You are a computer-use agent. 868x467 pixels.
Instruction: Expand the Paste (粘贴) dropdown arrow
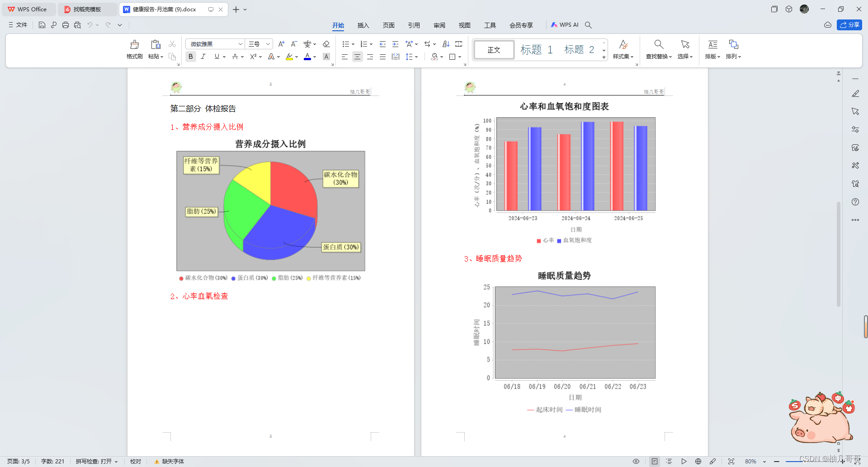162,57
